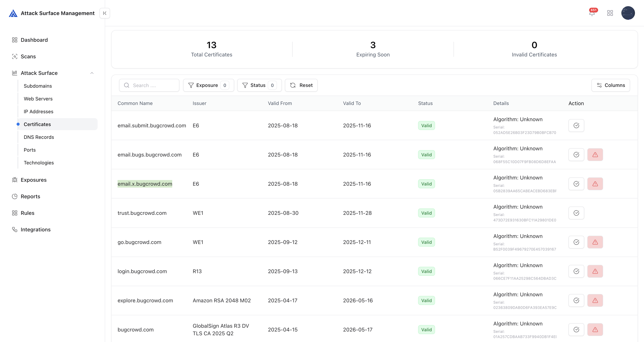Open the Columns visibility selector

(x=610, y=85)
